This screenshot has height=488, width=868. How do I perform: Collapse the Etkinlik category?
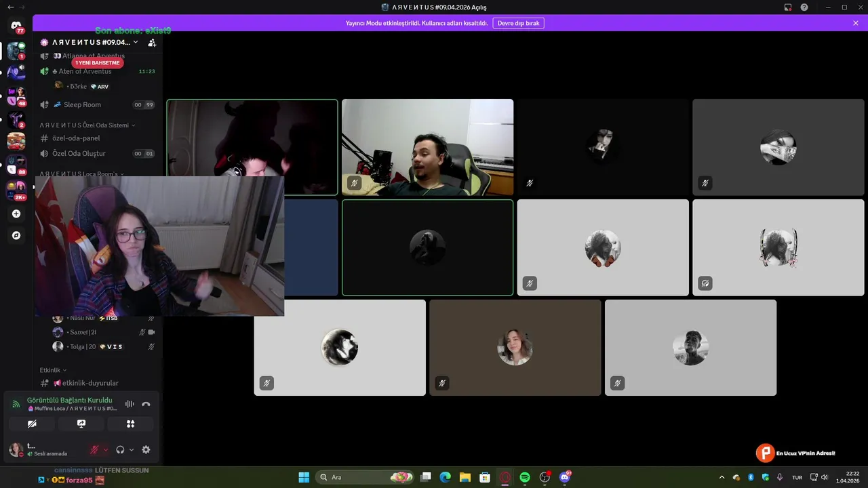click(x=54, y=370)
